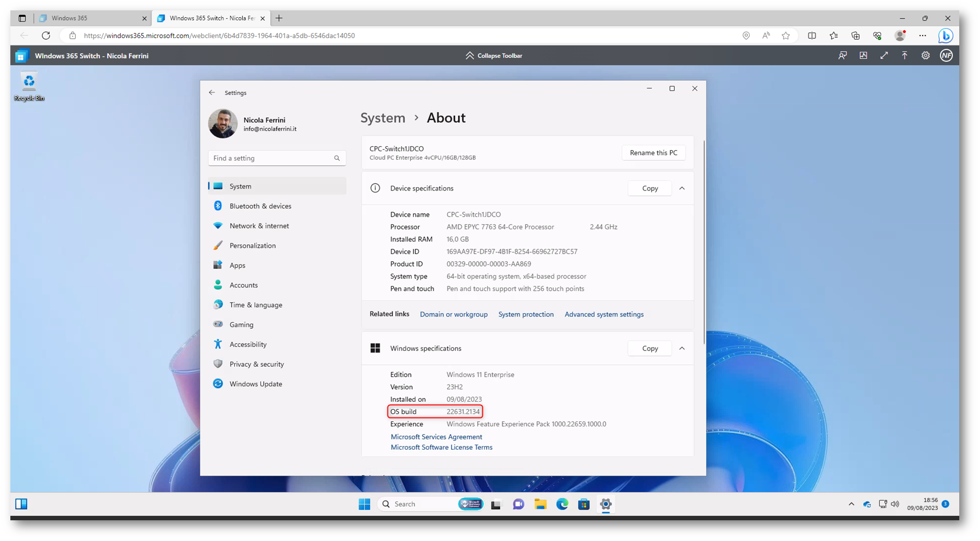This screenshot has width=980, height=541.
Task: Copy the Device specifications
Action: (650, 188)
